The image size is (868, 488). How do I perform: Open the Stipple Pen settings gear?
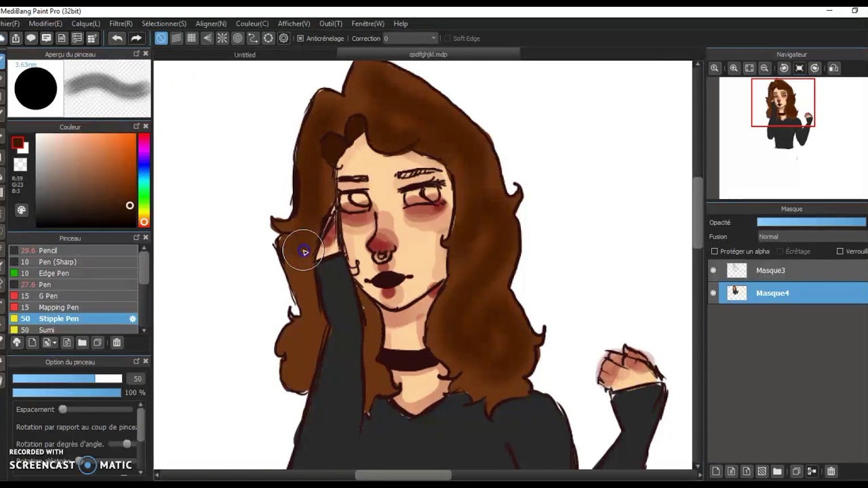[x=133, y=319]
